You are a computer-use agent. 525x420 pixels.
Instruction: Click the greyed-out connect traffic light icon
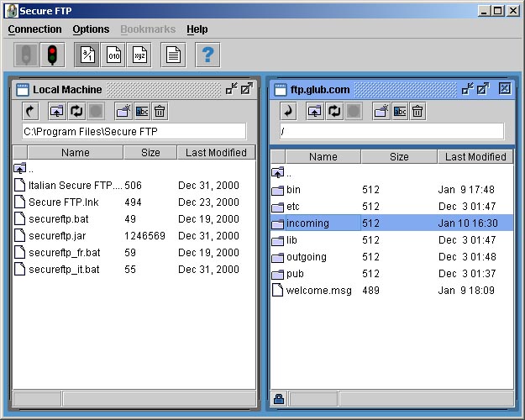(x=26, y=55)
